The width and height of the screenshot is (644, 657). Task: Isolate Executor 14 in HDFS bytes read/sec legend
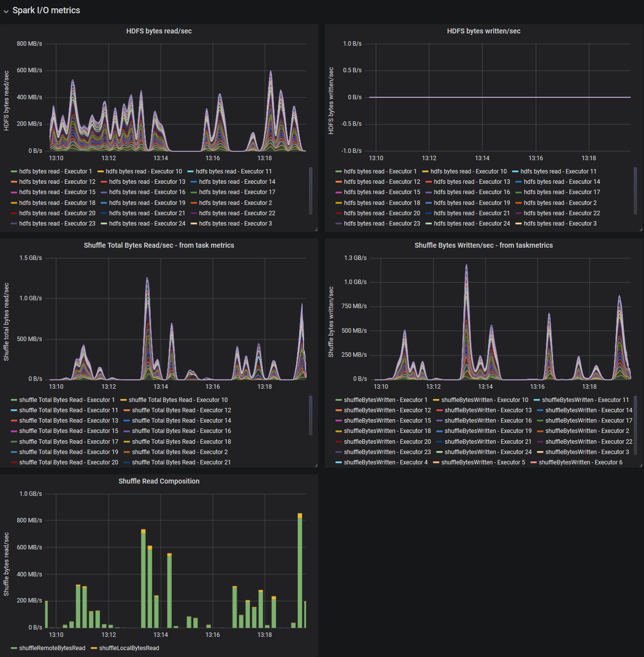tap(237, 182)
